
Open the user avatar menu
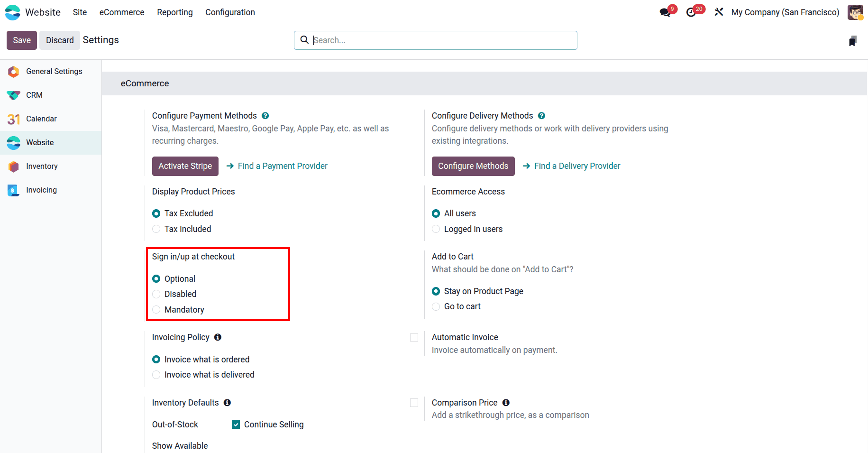coord(855,12)
